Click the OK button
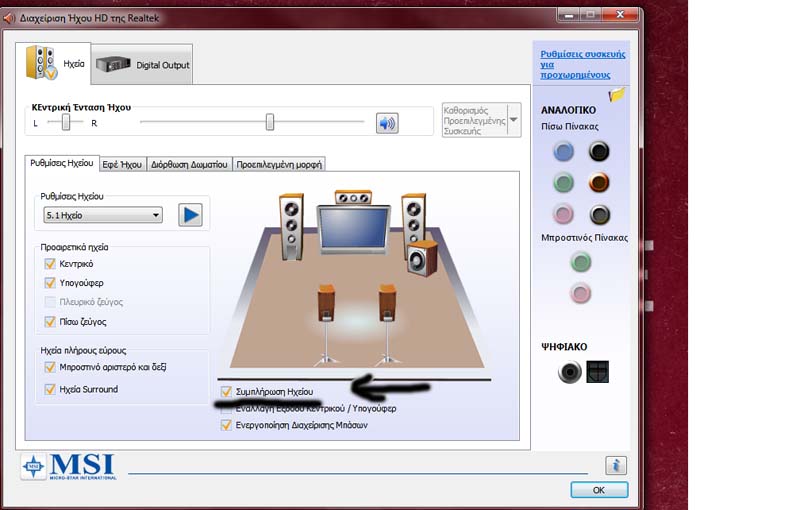Image resolution: width=800 pixels, height=510 pixels. pos(599,490)
